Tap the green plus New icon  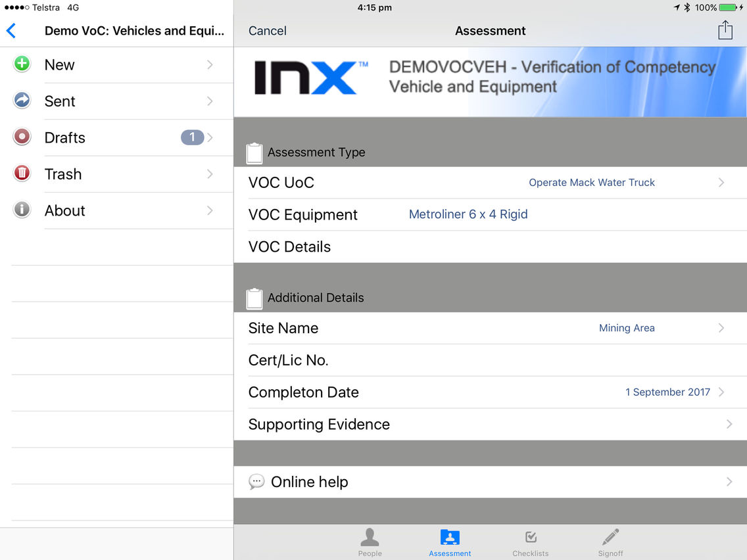click(22, 64)
